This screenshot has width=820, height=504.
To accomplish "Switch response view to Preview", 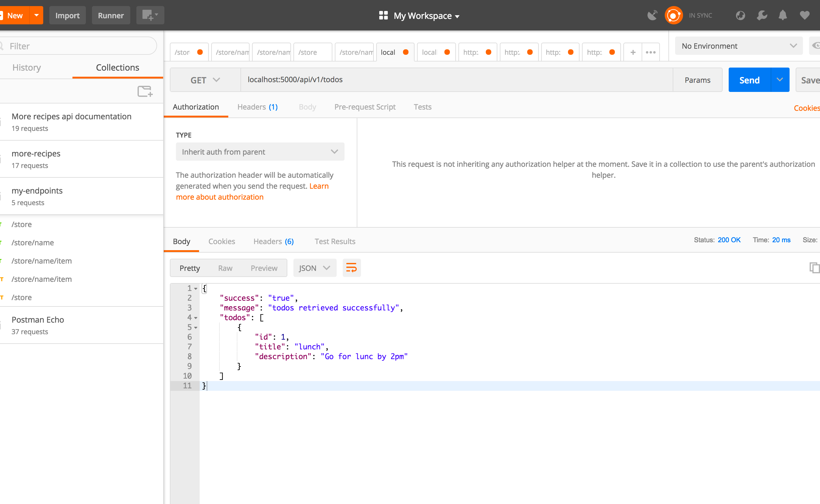I will pos(264,268).
